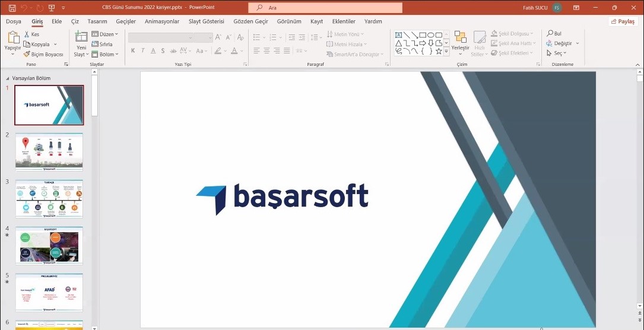Open the Customize Quick Access Toolbar arrow

[x=64, y=8]
